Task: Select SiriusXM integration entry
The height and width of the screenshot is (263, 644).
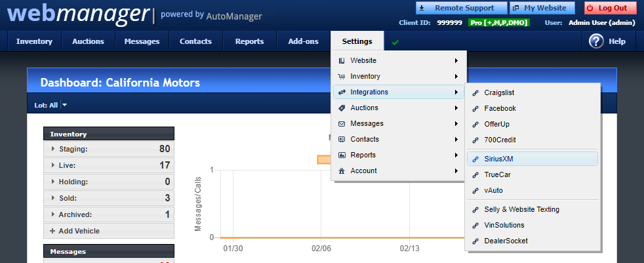Action: click(x=533, y=159)
